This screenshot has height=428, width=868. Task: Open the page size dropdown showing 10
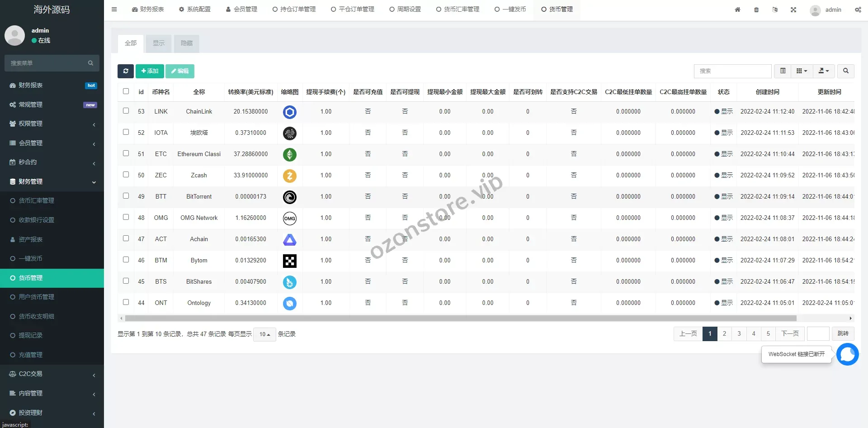pyautogui.click(x=264, y=334)
